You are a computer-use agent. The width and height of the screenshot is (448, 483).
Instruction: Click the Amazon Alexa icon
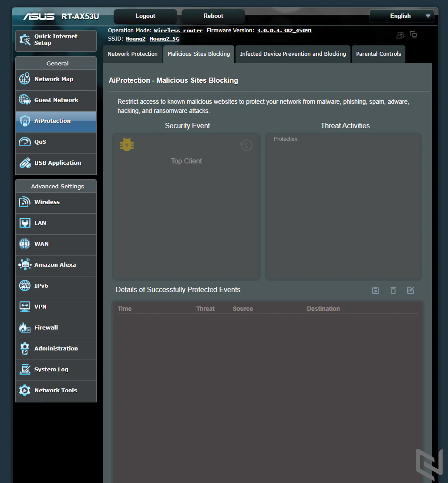25,265
